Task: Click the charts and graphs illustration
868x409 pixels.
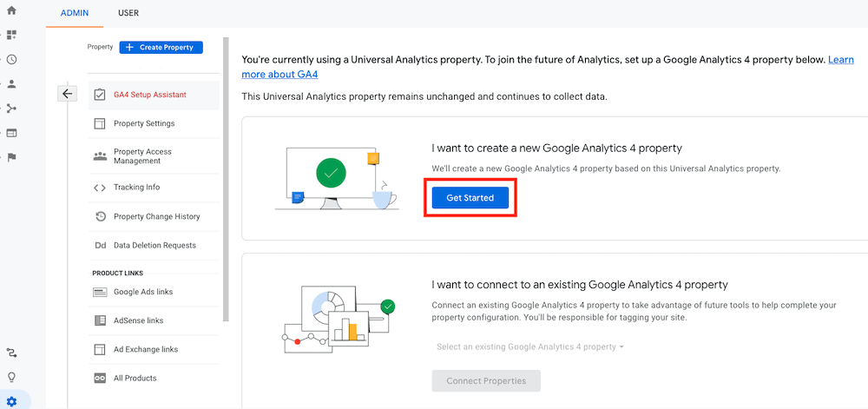Action: click(339, 318)
